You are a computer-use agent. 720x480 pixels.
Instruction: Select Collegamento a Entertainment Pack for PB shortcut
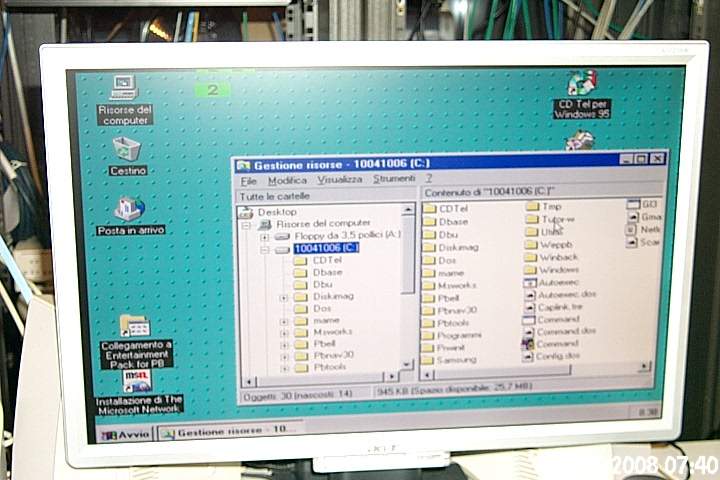click(x=136, y=341)
